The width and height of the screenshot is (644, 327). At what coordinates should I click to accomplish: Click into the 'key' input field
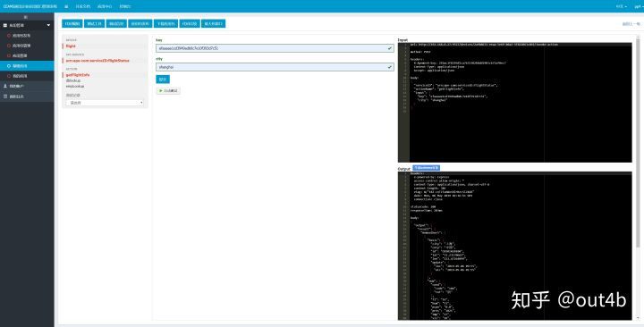(x=275, y=48)
